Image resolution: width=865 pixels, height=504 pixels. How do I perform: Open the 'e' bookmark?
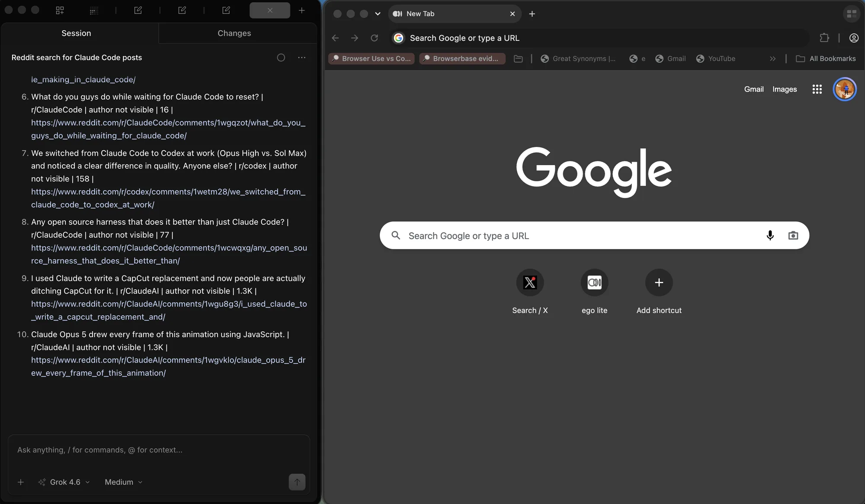tap(638, 58)
